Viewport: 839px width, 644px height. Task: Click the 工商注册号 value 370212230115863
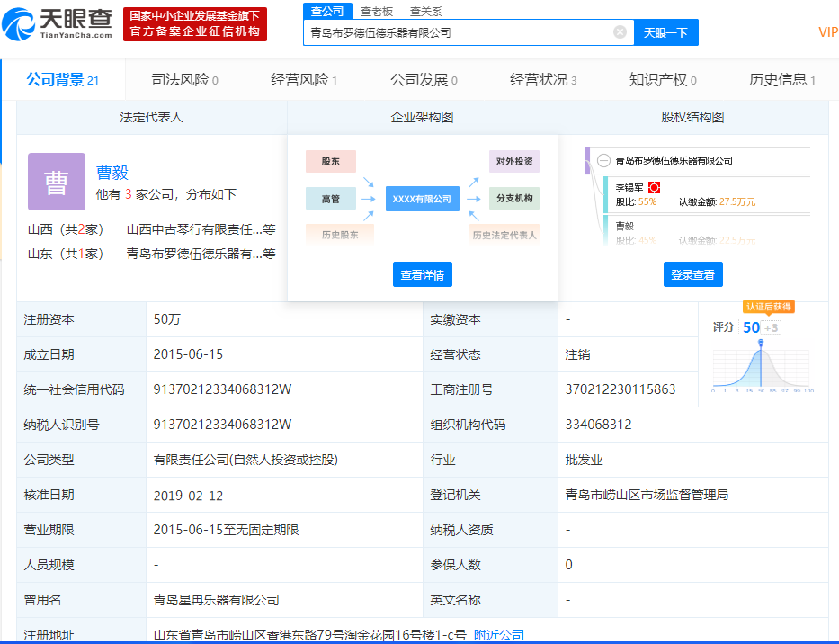pyautogui.click(x=620, y=389)
